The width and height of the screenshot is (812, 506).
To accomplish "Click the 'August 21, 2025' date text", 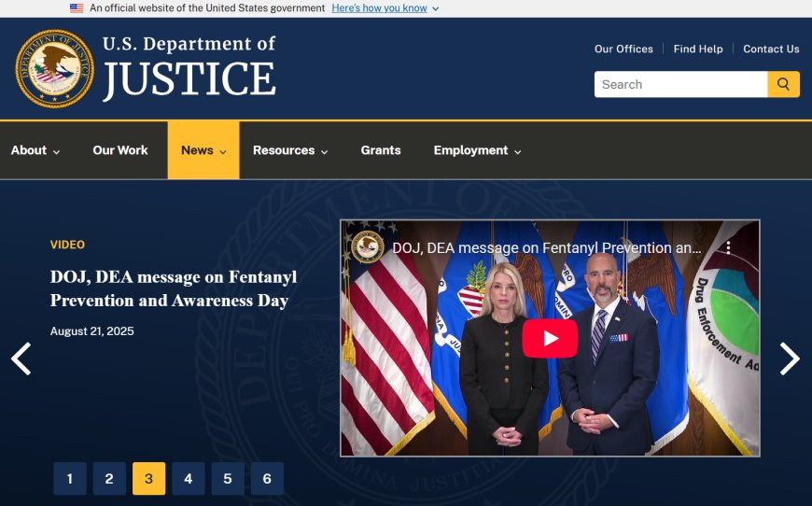I will (92, 330).
